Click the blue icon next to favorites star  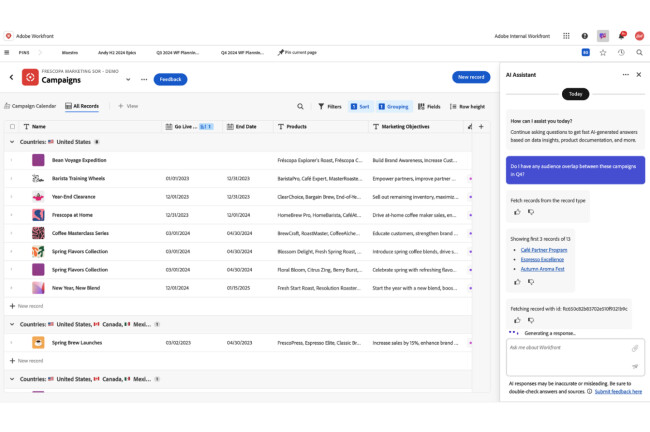click(585, 52)
